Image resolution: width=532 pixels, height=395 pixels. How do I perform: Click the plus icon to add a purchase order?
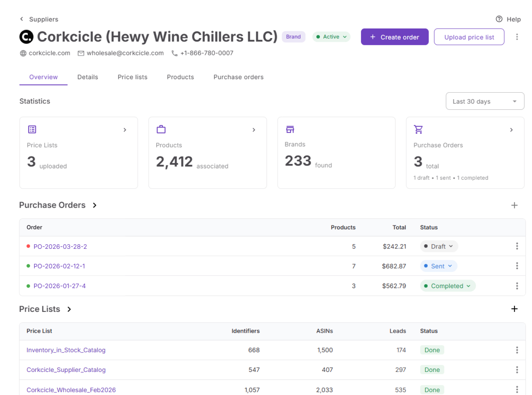[514, 205]
